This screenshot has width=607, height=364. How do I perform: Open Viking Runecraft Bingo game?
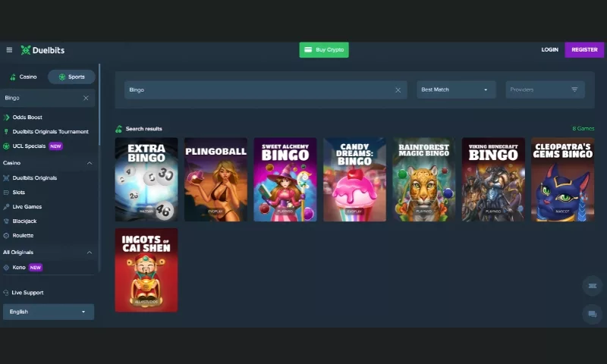pos(493,180)
